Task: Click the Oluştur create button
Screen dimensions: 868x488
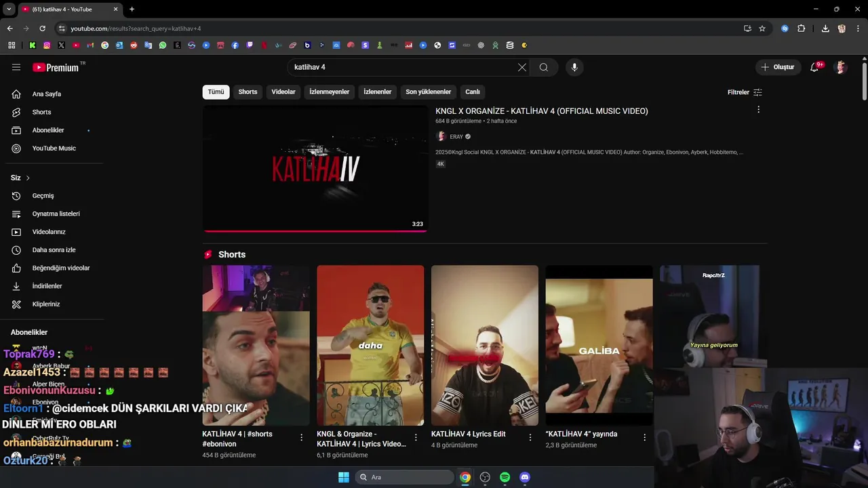Action: pyautogui.click(x=777, y=67)
